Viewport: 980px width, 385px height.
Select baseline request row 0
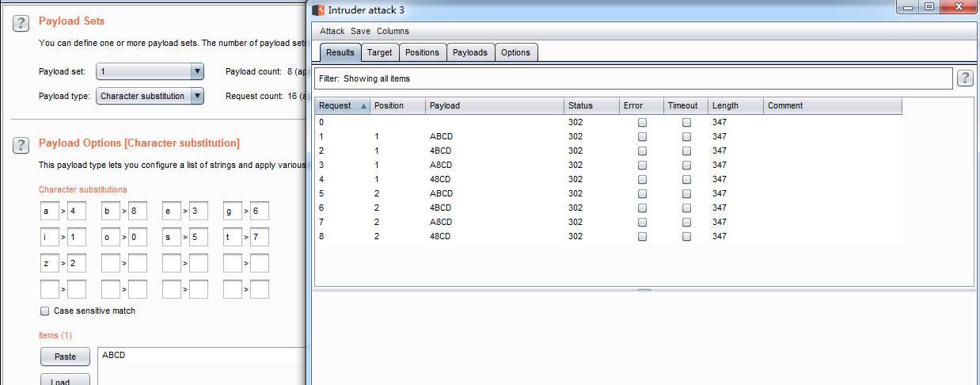coord(608,123)
